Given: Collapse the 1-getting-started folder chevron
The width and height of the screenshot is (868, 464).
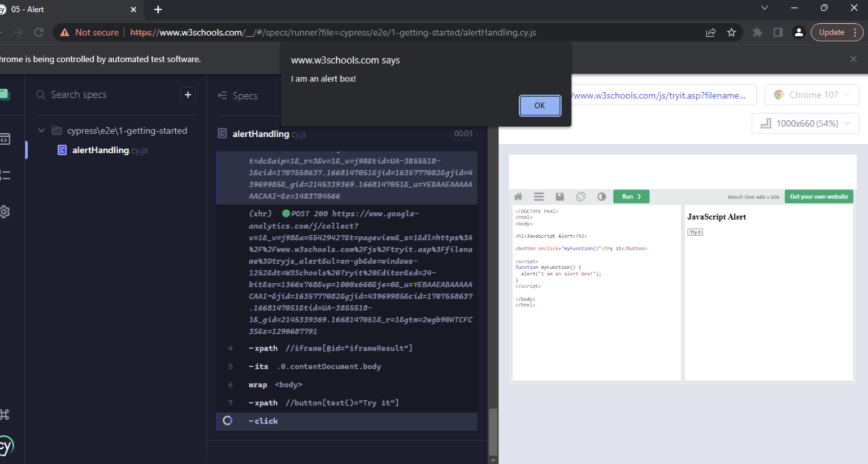Looking at the screenshot, I should pos(41,130).
